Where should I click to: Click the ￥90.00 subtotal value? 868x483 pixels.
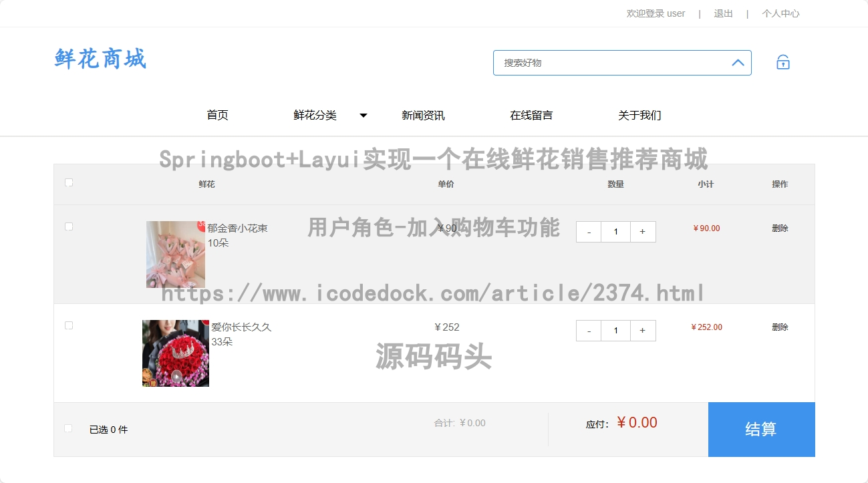tap(706, 228)
